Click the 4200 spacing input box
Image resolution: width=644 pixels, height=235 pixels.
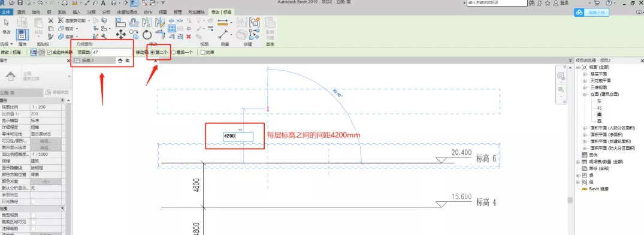pos(238,137)
